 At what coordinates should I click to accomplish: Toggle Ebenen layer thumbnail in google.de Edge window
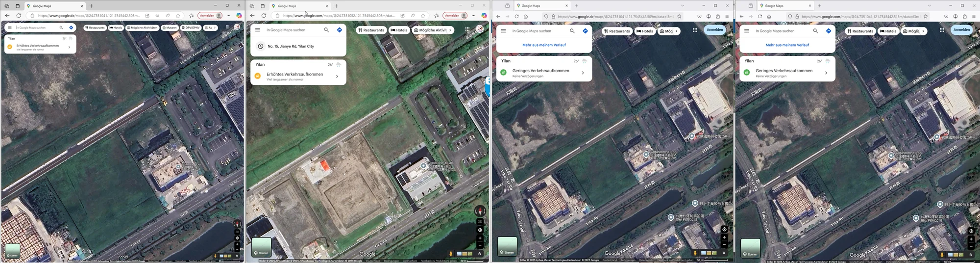pos(12,251)
